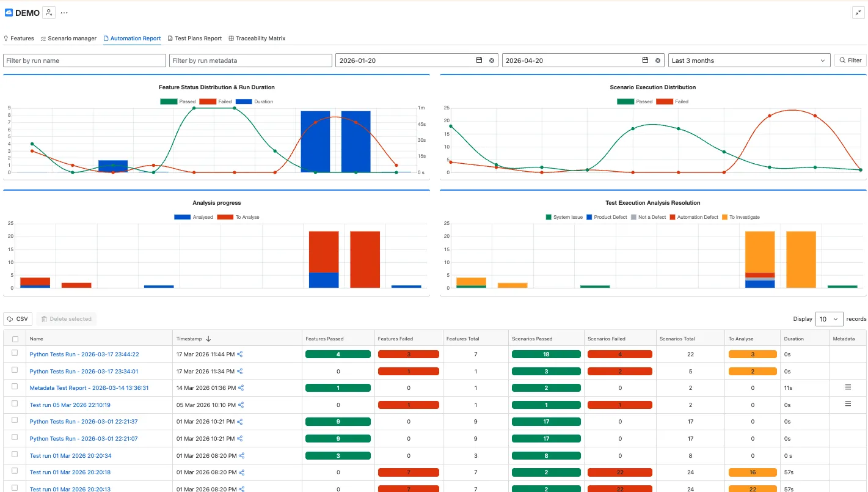Viewport: 868px width, 492px height.
Task: Collapse the view with top-right shrink icon
Action: (858, 13)
